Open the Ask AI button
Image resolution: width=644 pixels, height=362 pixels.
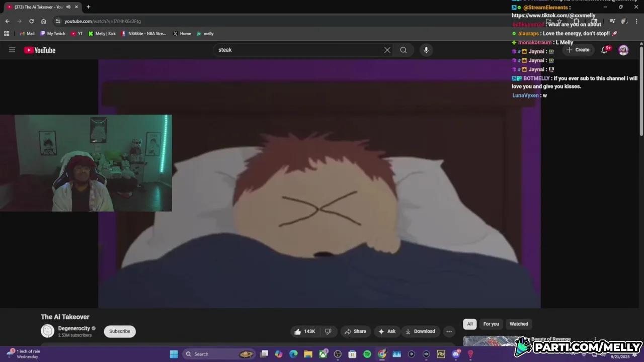click(387, 331)
